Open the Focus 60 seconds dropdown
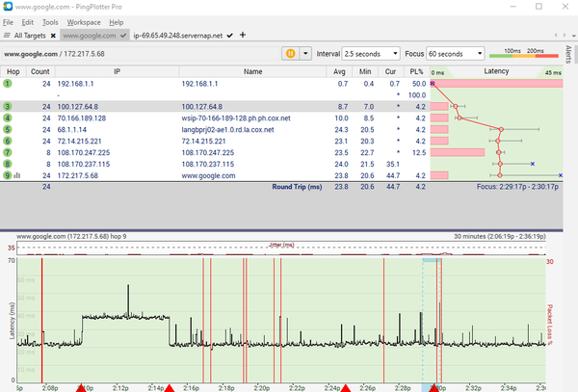 pyautogui.click(x=456, y=54)
